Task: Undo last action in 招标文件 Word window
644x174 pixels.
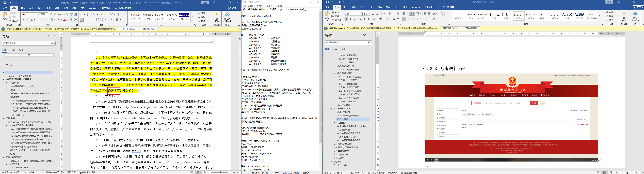Action: [x=9, y=3]
